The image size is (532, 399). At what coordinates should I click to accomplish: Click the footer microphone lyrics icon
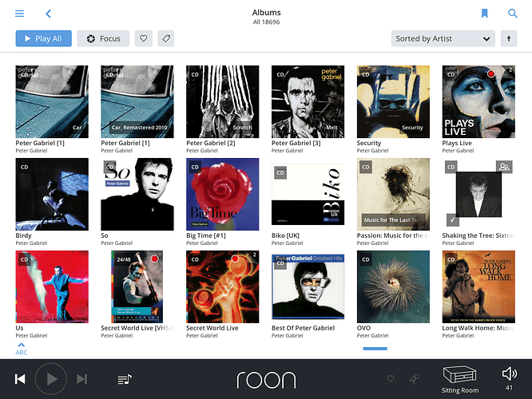414,379
